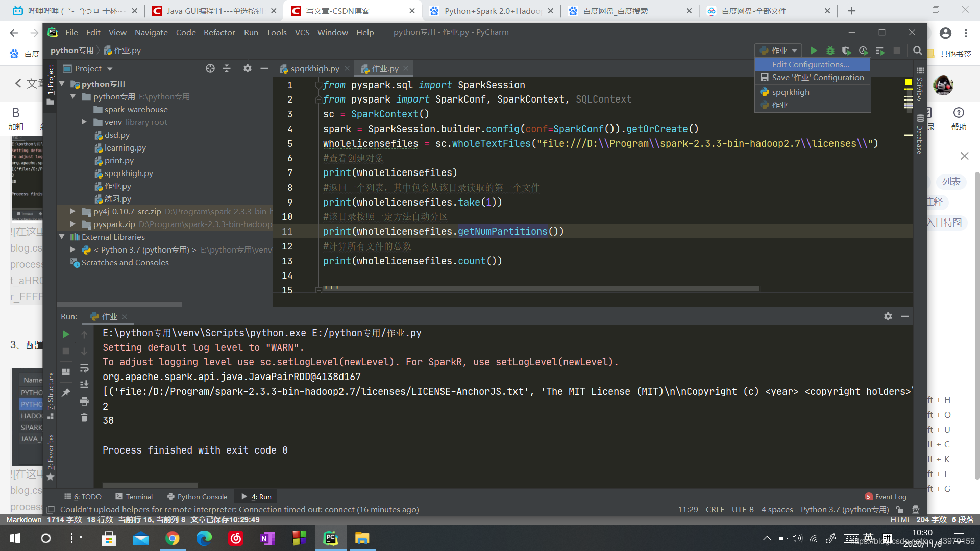Open the Terminal tool window
This screenshot has width=980, height=551.
[134, 496]
